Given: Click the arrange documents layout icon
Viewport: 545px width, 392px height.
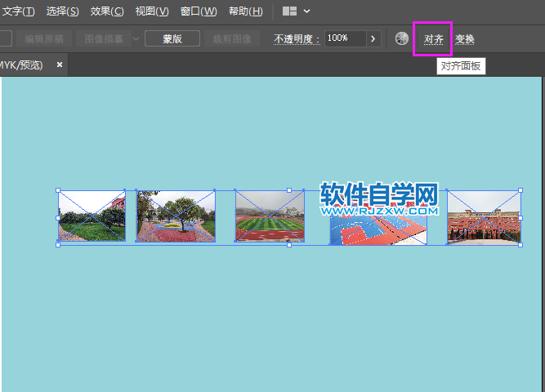Looking at the screenshot, I should [289, 11].
